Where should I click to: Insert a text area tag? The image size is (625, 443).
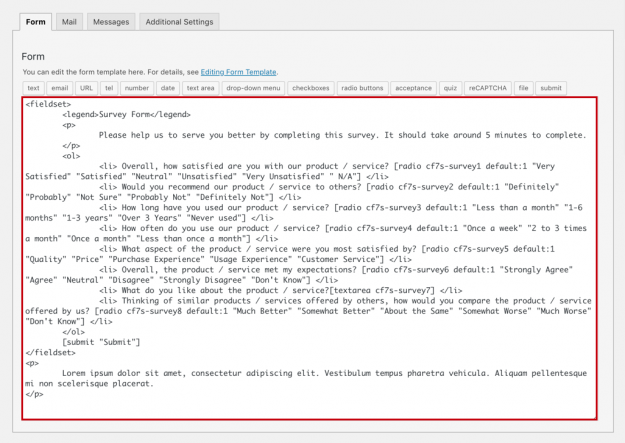(x=200, y=88)
